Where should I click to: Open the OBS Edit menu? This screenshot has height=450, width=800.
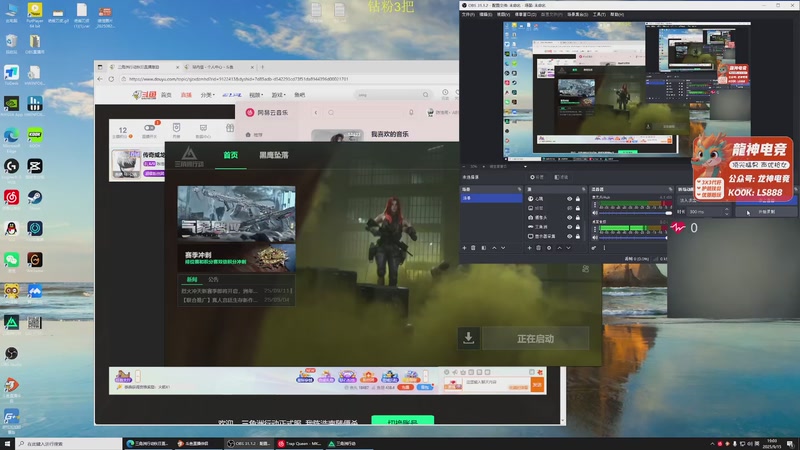(486, 15)
